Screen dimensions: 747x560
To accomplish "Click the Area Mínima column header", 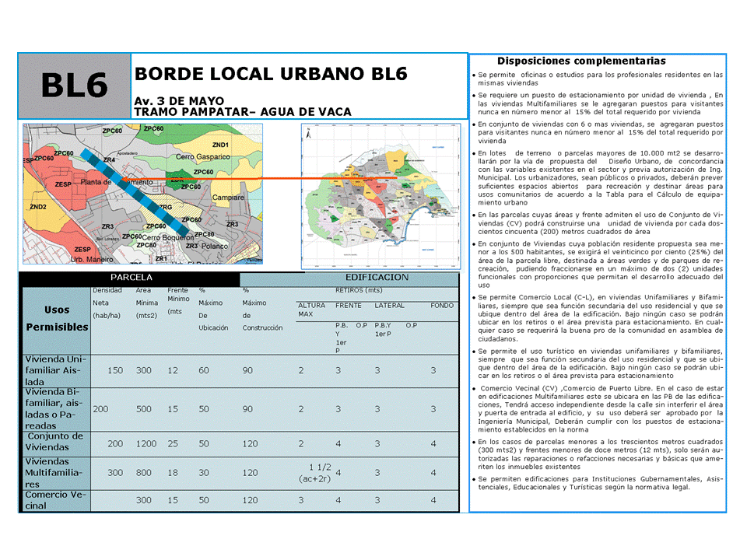I will (147, 303).
